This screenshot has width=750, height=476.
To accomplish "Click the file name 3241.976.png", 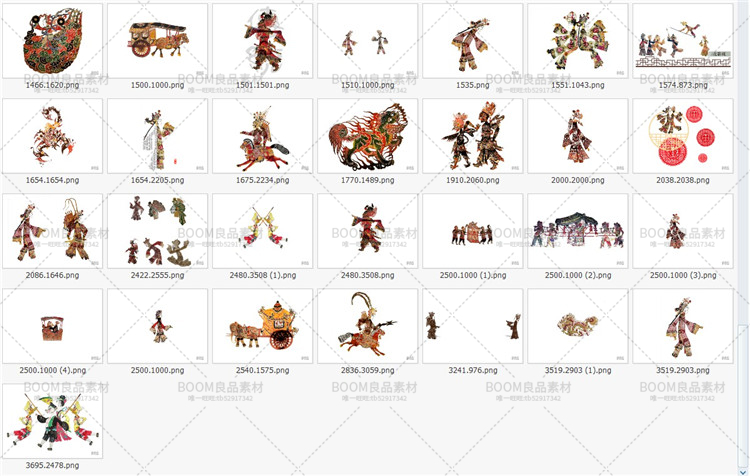I will click(x=473, y=370).
